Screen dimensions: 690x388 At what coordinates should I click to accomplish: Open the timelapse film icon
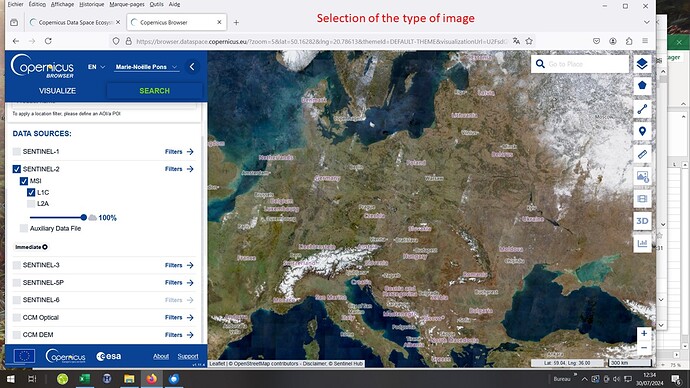(x=642, y=199)
